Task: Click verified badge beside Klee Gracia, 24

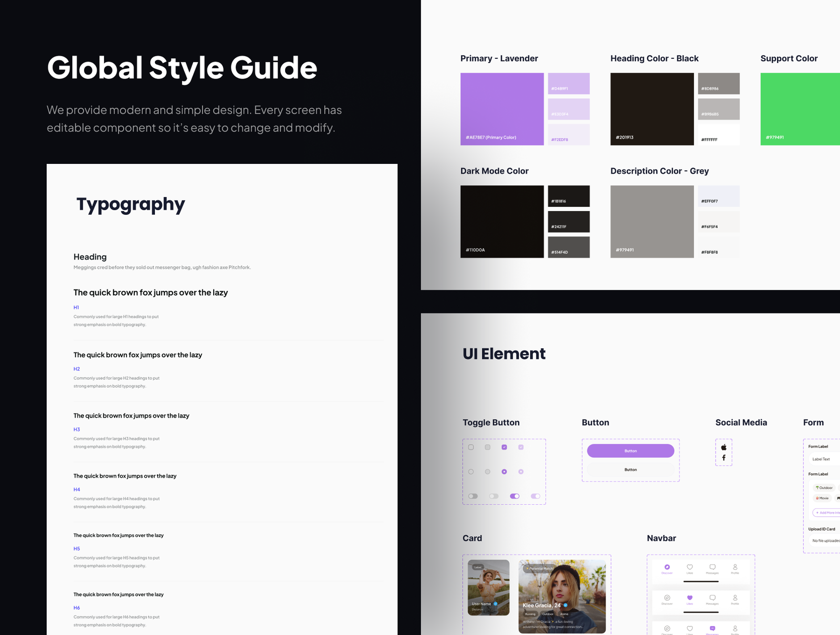Action: pyautogui.click(x=565, y=605)
